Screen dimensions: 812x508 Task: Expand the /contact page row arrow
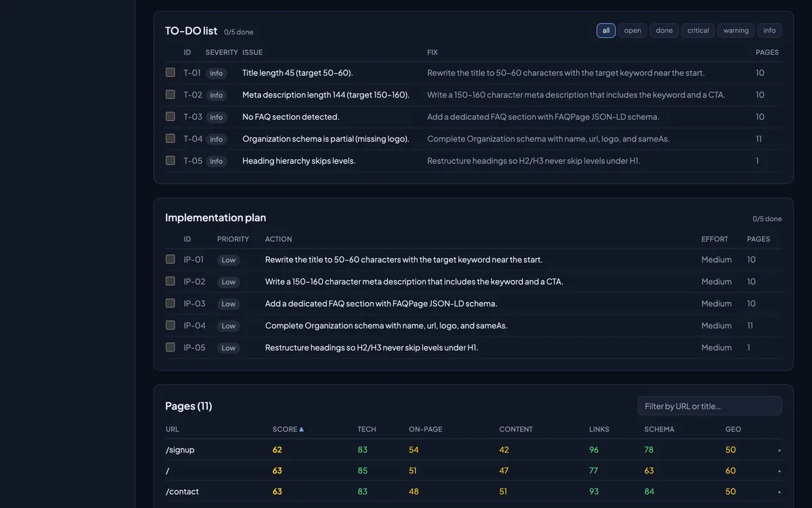780,492
